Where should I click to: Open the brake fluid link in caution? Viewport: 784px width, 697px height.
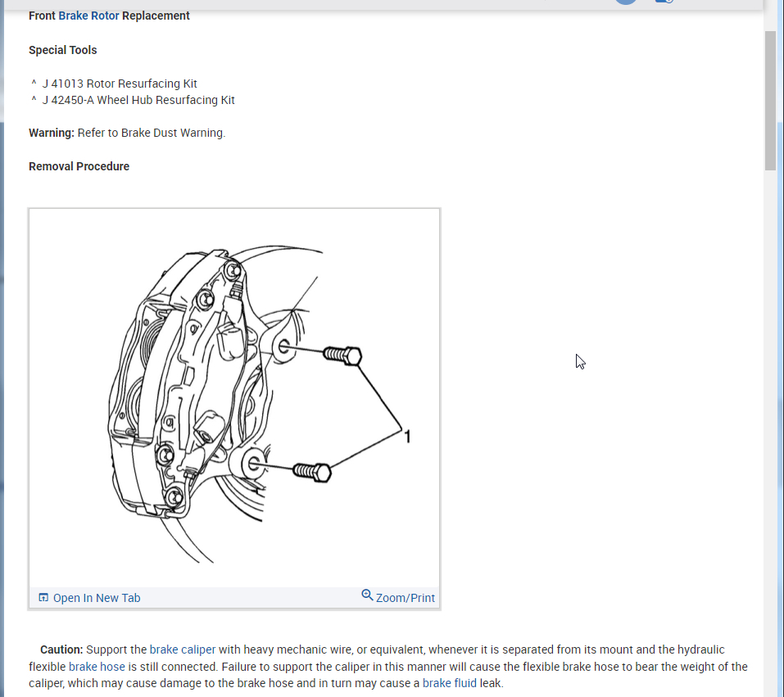point(450,683)
